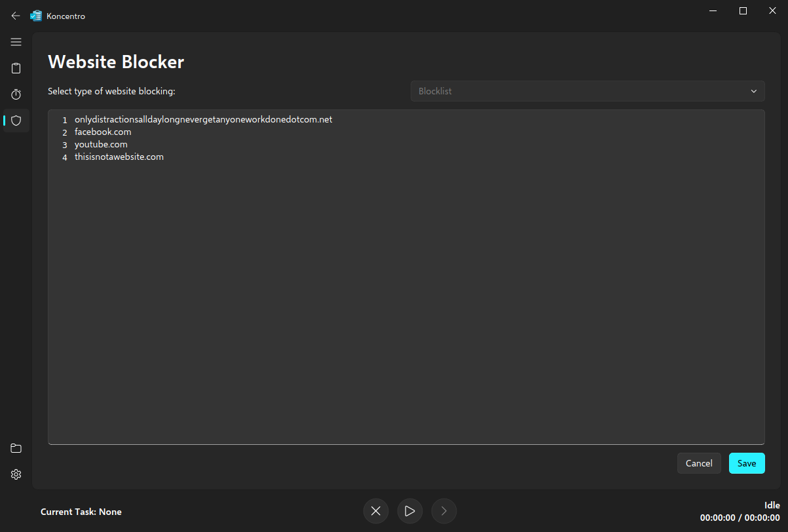Screen dimensions: 788x532
Task: Save the website blocklist
Action: point(747,463)
